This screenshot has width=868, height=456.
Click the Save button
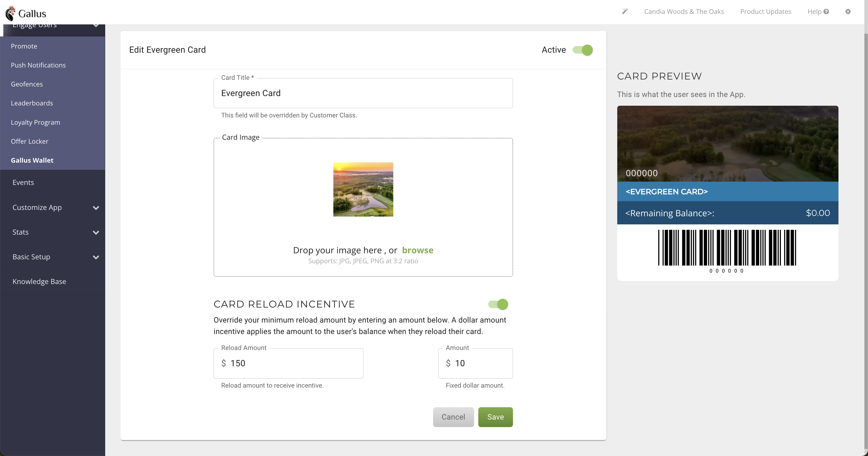pos(495,417)
